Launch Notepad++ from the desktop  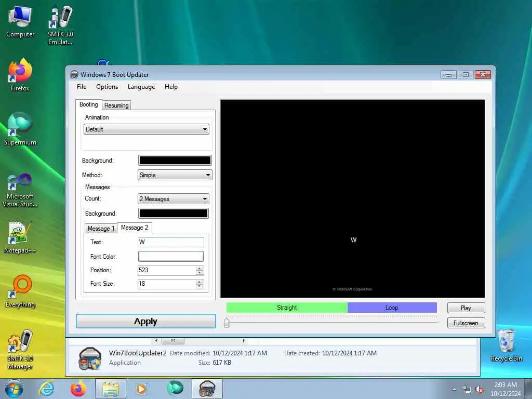click(20, 237)
